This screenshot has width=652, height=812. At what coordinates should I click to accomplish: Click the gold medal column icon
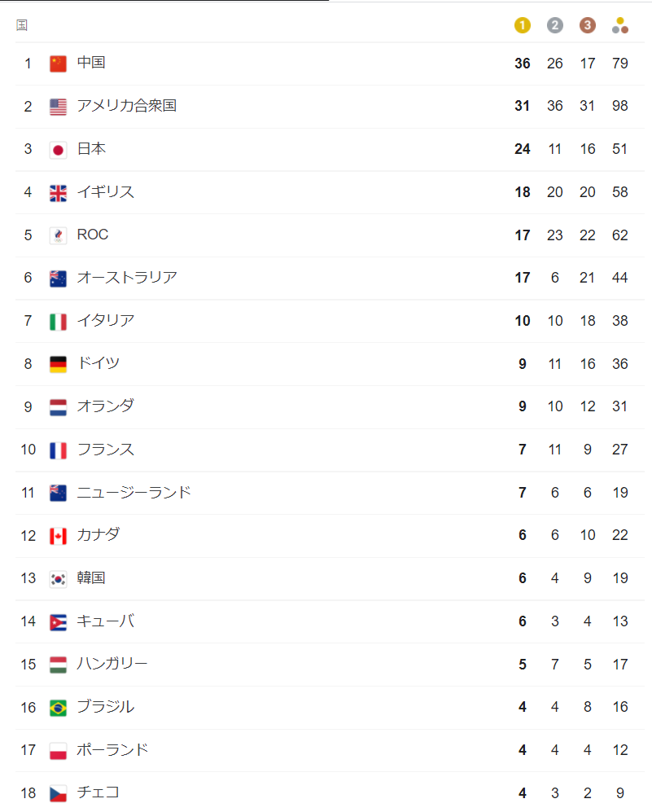coord(522,25)
